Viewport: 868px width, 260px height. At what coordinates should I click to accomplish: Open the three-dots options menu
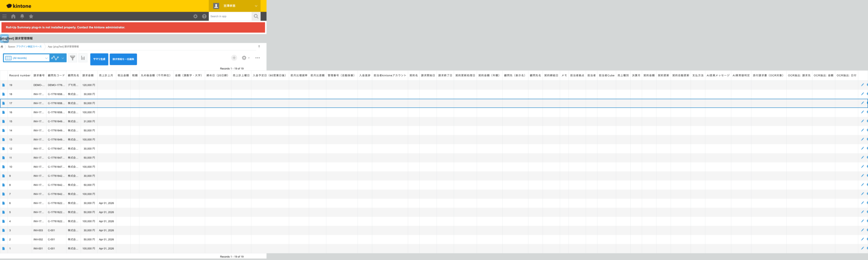click(x=258, y=58)
